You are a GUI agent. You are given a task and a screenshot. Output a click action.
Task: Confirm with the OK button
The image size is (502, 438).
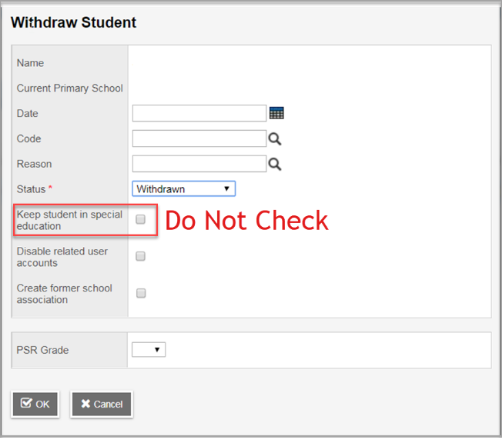coord(35,404)
